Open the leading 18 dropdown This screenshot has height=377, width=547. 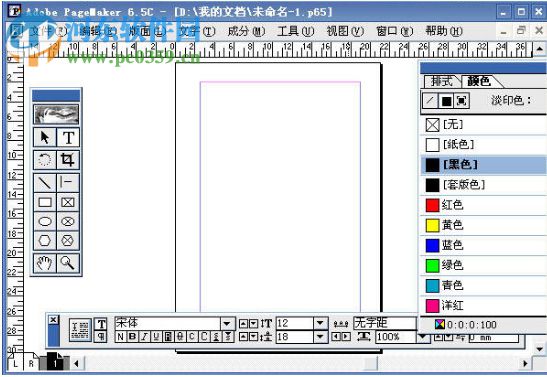[320, 337]
